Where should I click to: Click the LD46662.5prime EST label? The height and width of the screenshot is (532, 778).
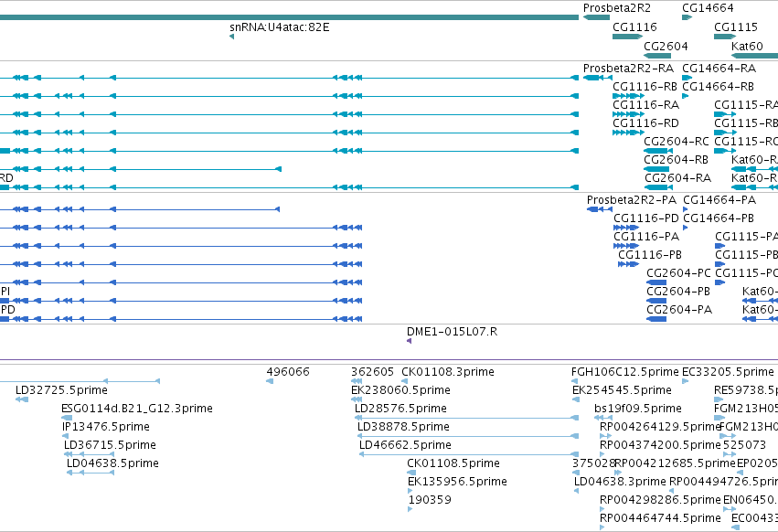[405, 445]
